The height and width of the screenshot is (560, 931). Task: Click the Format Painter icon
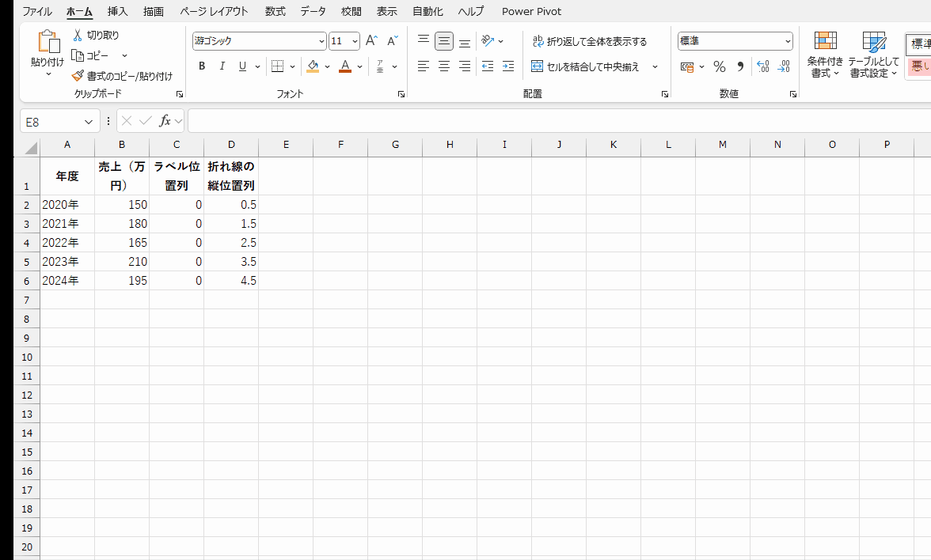[x=77, y=76]
